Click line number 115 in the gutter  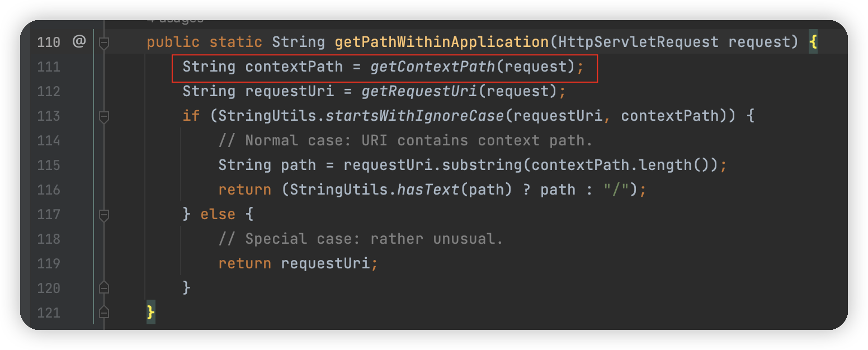49,165
